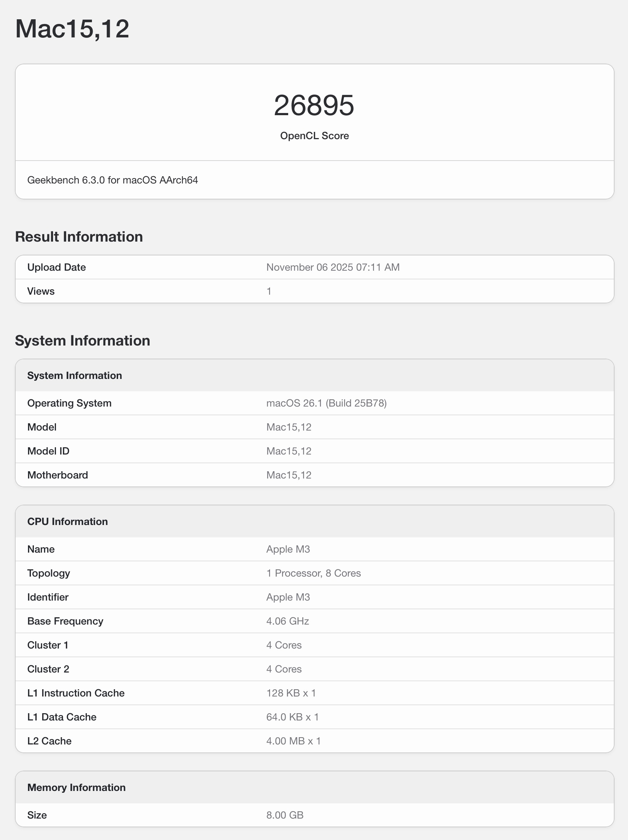Click the Model ID row label
Image resolution: width=628 pixels, height=840 pixels.
(48, 451)
